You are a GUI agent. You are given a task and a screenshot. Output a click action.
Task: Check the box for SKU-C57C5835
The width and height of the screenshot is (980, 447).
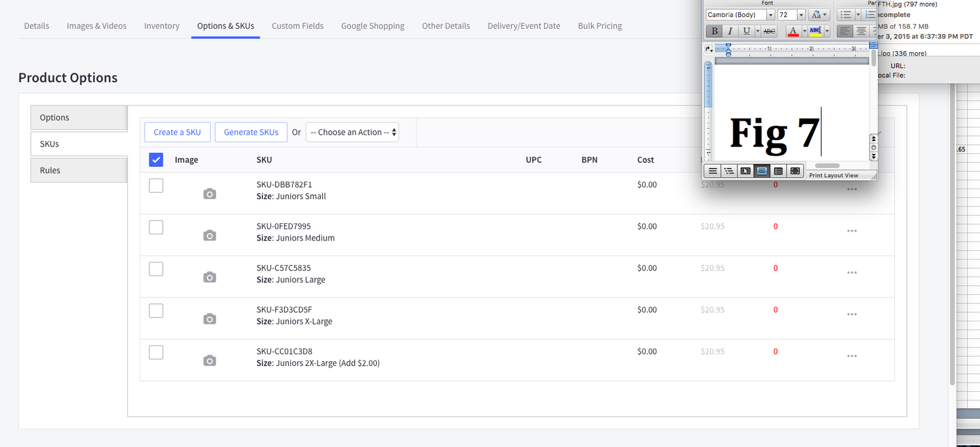156,269
